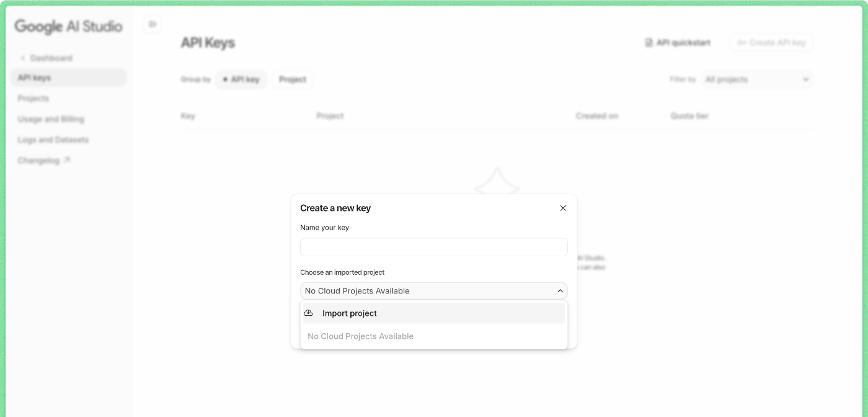The height and width of the screenshot is (417, 868).
Task: Expand the No Cloud Projects Available selector
Action: (x=434, y=290)
